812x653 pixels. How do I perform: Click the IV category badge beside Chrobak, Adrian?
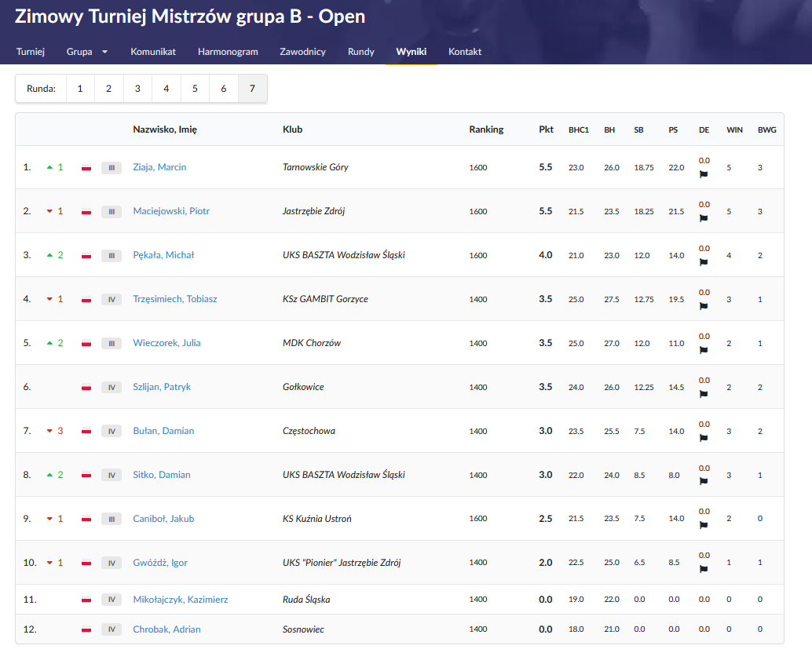coord(112,629)
